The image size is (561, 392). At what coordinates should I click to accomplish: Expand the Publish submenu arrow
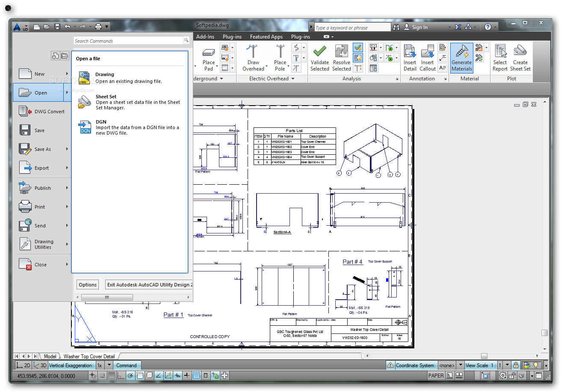pyautogui.click(x=67, y=188)
